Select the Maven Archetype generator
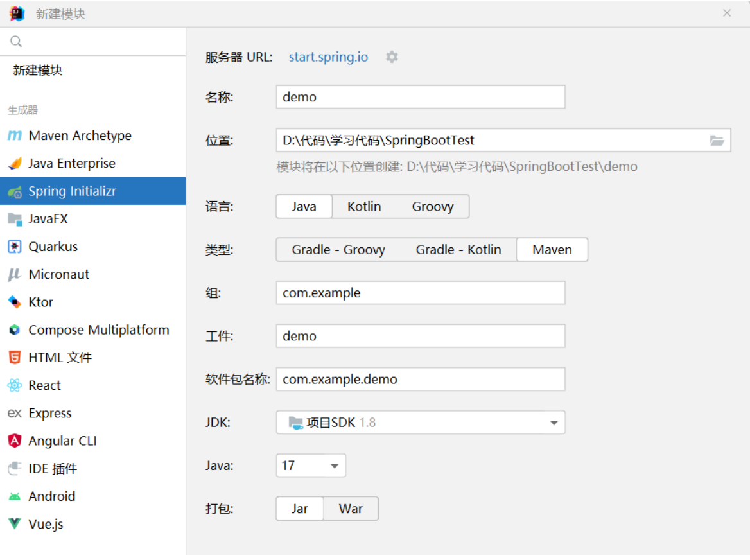750x560 pixels. (80, 136)
